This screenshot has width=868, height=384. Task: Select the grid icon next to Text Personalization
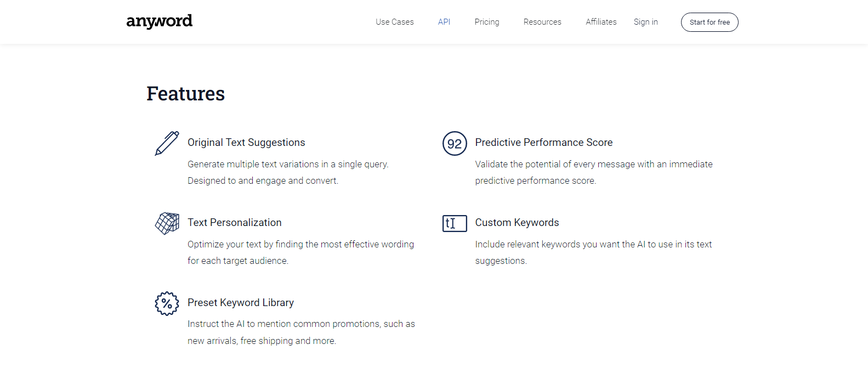point(167,223)
